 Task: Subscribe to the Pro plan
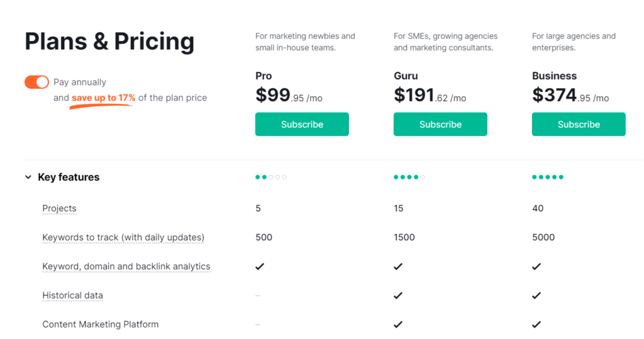click(x=302, y=124)
